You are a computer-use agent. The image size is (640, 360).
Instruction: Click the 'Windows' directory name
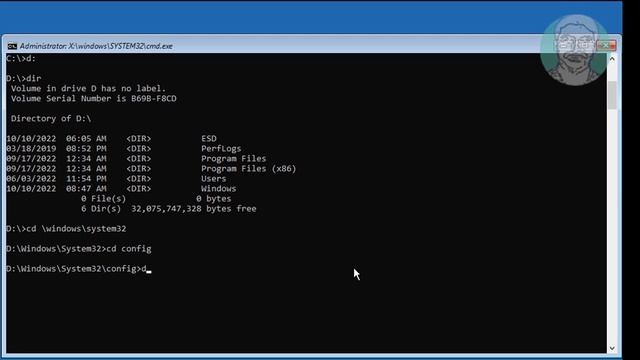pyautogui.click(x=218, y=189)
